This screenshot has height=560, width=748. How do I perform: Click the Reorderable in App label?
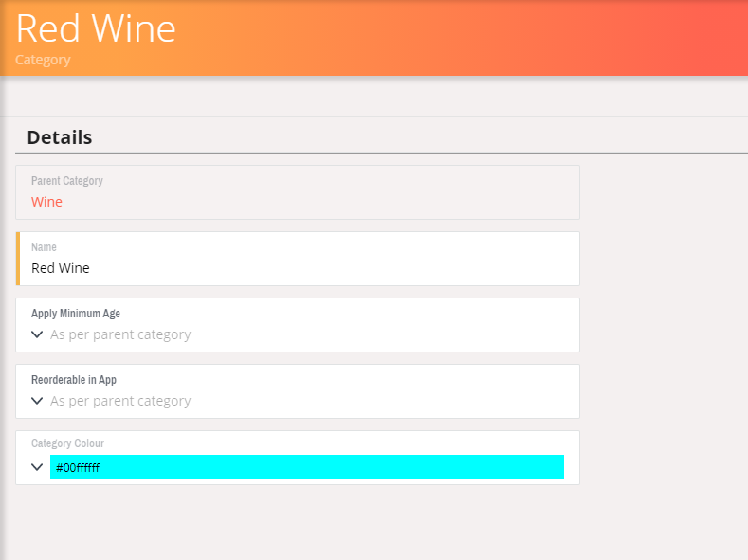[x=74, y=380]
